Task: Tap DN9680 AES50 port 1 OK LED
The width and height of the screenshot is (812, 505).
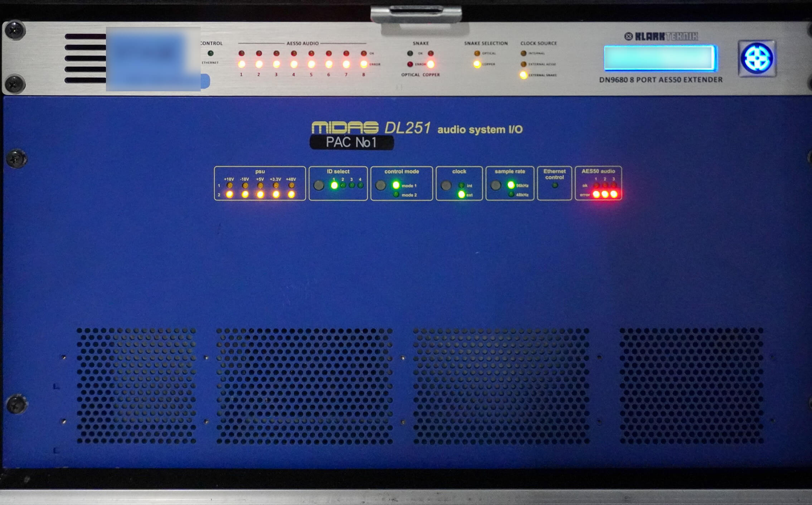Action: [x=242, y=53]
